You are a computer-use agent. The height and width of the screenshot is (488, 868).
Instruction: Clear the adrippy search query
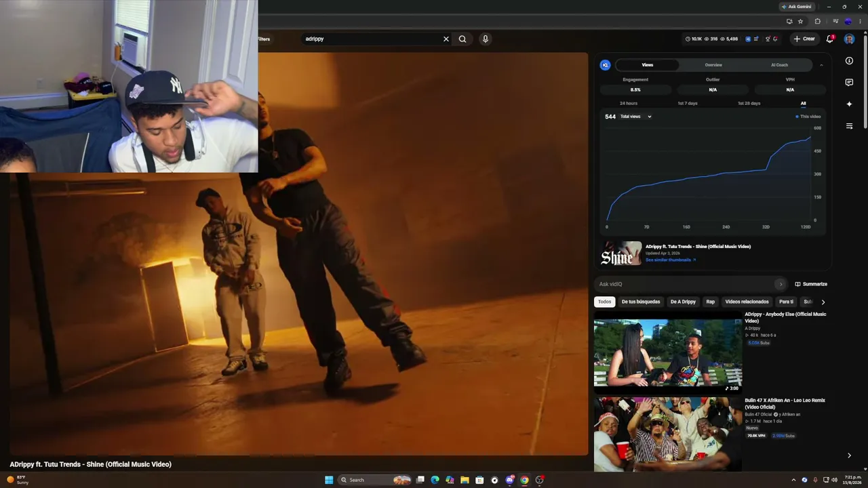pos(446,39)
